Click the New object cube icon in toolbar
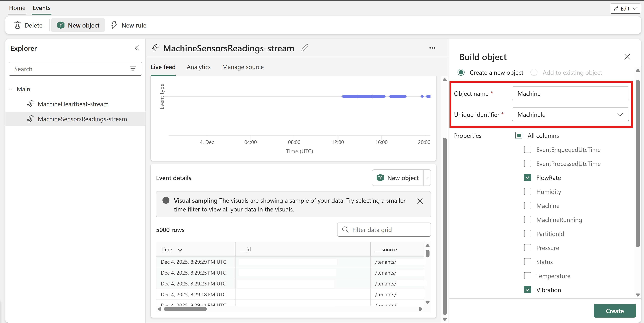 61,25
